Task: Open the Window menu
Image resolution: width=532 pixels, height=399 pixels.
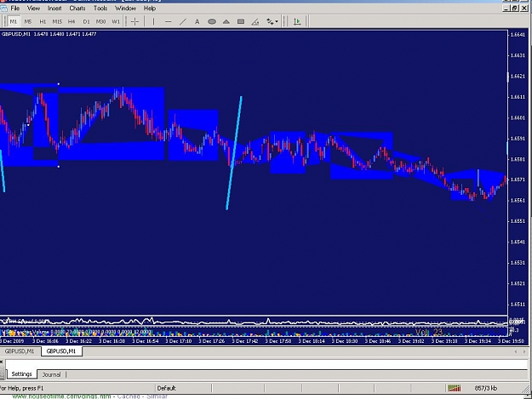Action: [x=125, y=9]
